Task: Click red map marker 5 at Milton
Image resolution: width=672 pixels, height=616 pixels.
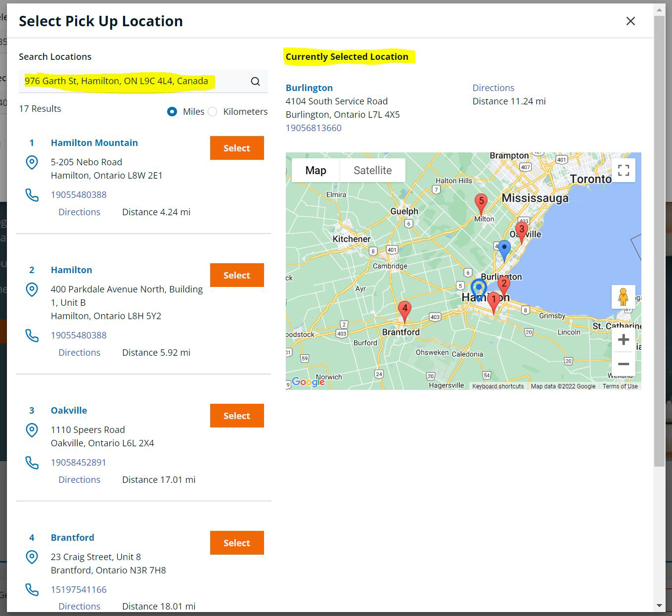Action: tap(481, 204)
